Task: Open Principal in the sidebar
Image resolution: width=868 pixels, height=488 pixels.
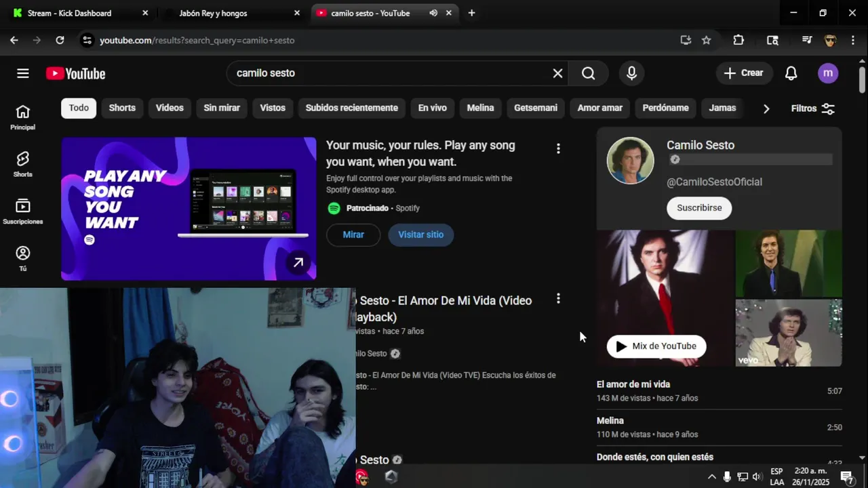Action: pos(23,117)
